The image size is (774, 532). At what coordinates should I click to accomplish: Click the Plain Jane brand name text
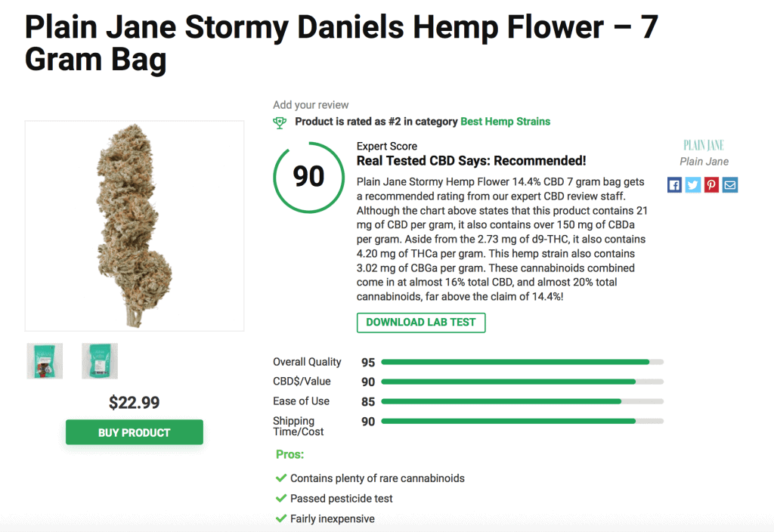(x=704, y=162)
